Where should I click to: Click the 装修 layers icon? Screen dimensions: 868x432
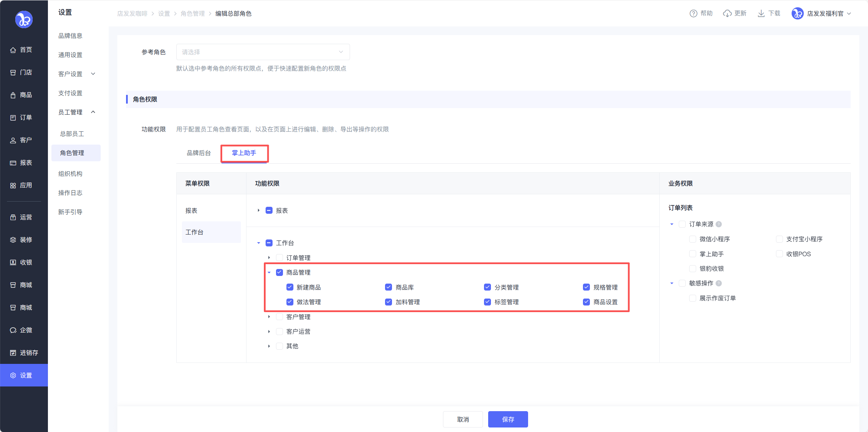(x=13, y=240)
